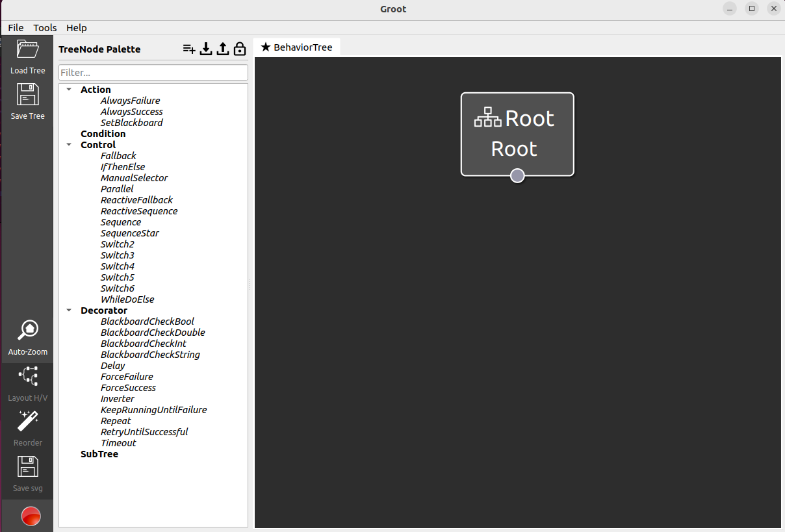Select the Switch3 node entry
785x532 pixels.
point(118,255)
